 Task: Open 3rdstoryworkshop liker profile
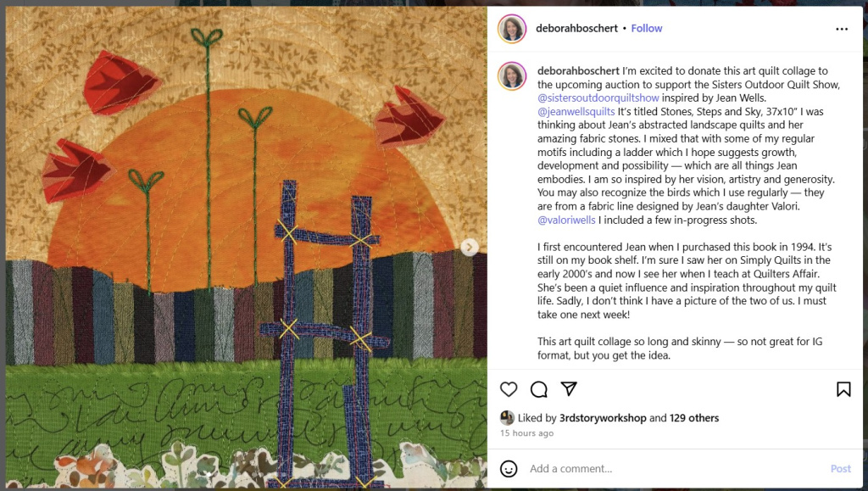pos(603,418)
